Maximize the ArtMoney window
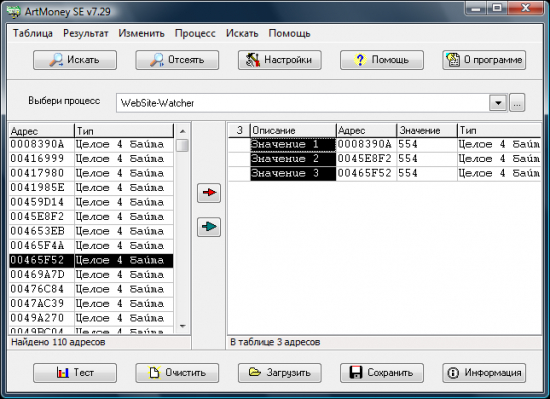Screen dimensions: 550x399 pos(497,8)
